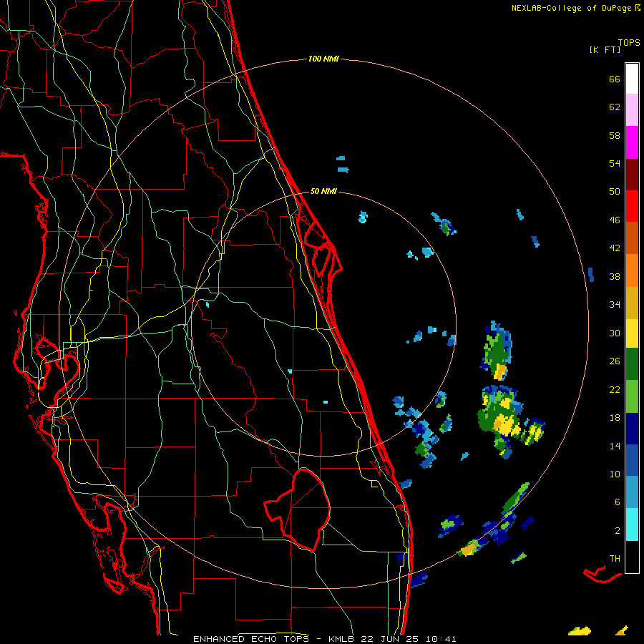Pick the navy blue legend swatch
Screen dimensions: 644x644
click(632, 429)
